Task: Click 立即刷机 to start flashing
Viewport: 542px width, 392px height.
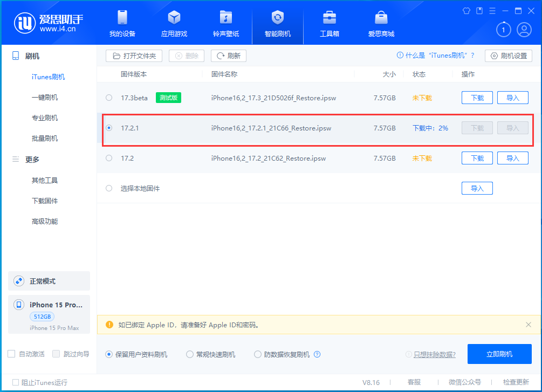Action: coord(499,354)
